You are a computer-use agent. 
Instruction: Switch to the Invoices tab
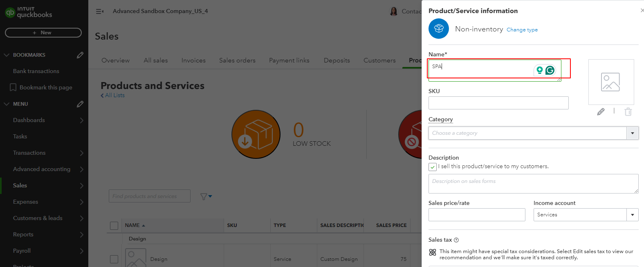(x=193, y=60)
